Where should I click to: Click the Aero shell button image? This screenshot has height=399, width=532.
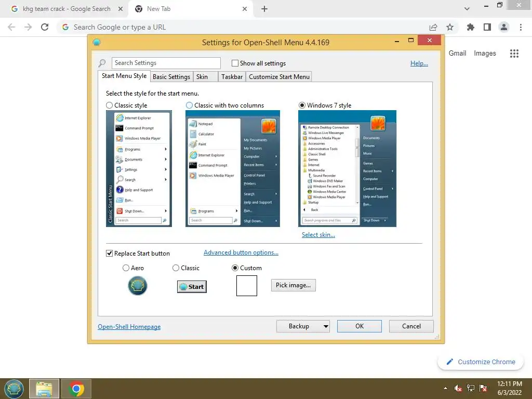click(x=137, y=286)
